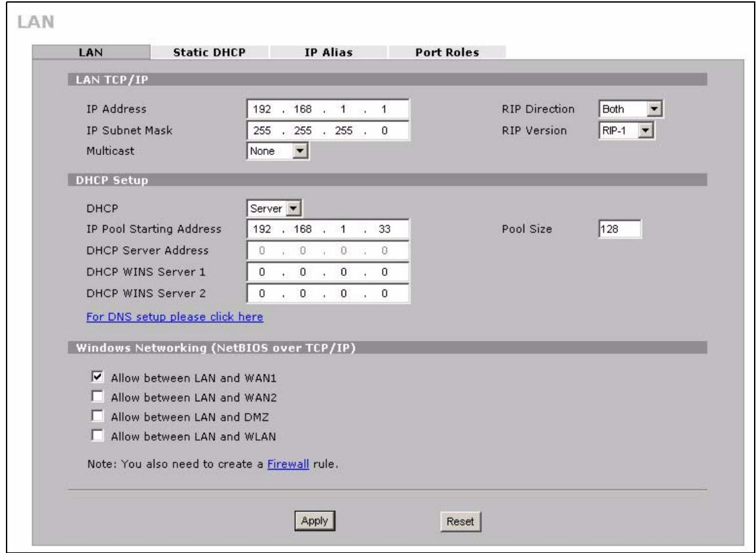Click the RIP Direction label
Screen dimensions: 756x553
pyautogui.click(x=538, y=109)
